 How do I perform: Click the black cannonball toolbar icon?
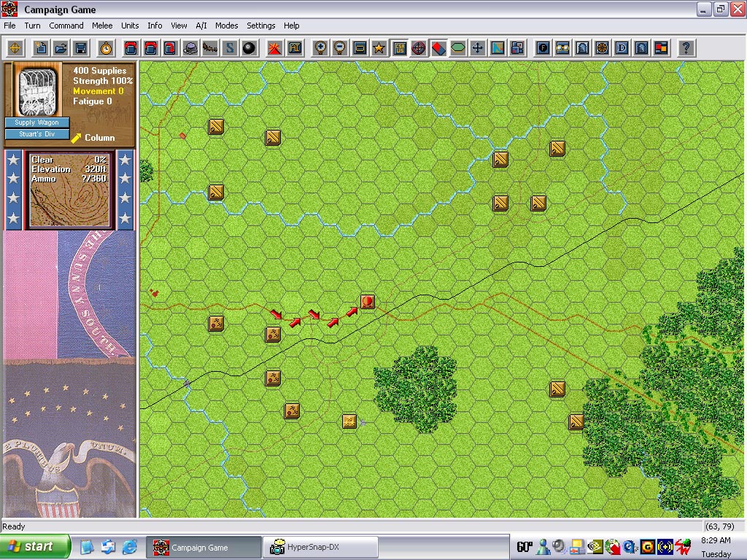click(249, 48)
